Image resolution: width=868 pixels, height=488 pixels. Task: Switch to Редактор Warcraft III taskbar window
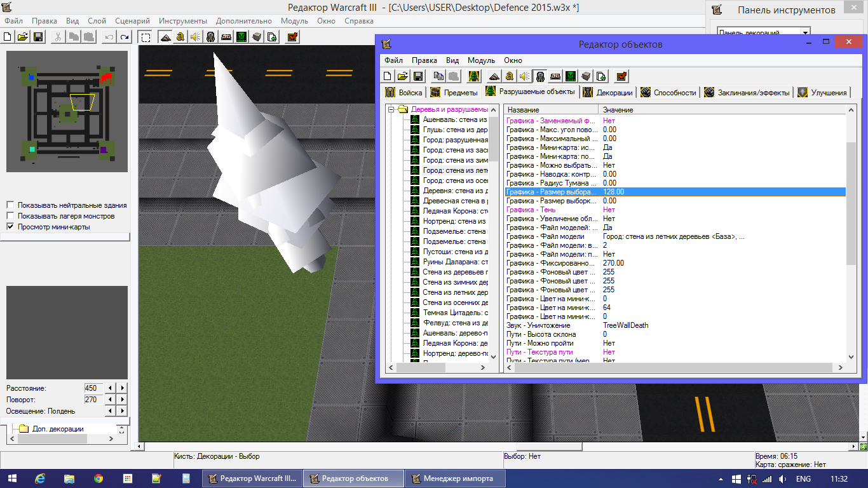(x=252, y=478)
